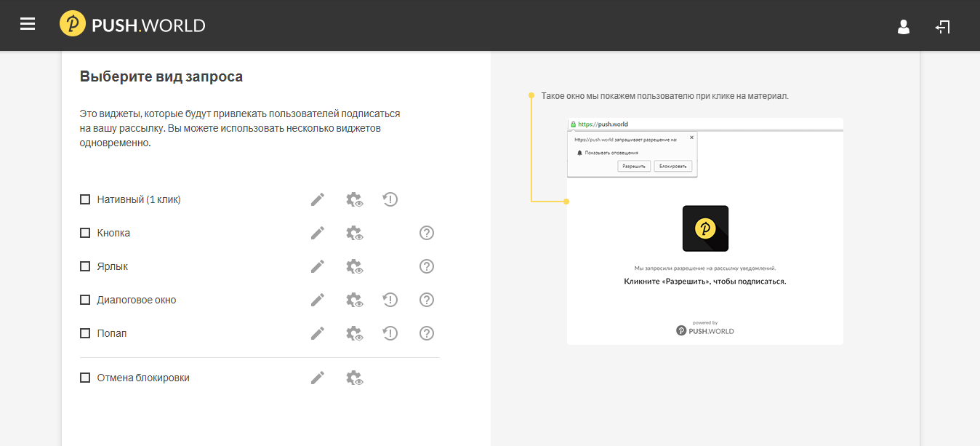The height and width of the screenshot is (446, 980).
Task: Edit the Кнопка widget with pencil
Action: (318, 233)
